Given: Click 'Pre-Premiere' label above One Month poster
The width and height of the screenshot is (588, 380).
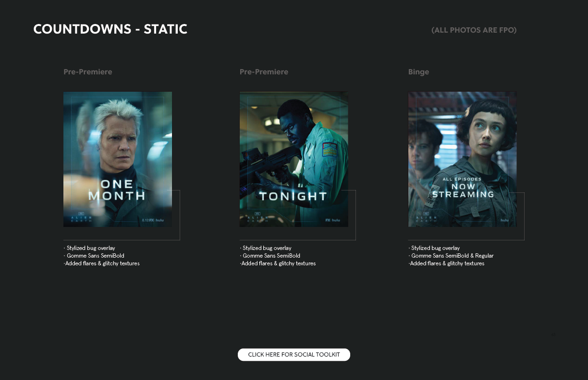Looking at the screenshot, I should pyautogui.click(x=88, y=72).
